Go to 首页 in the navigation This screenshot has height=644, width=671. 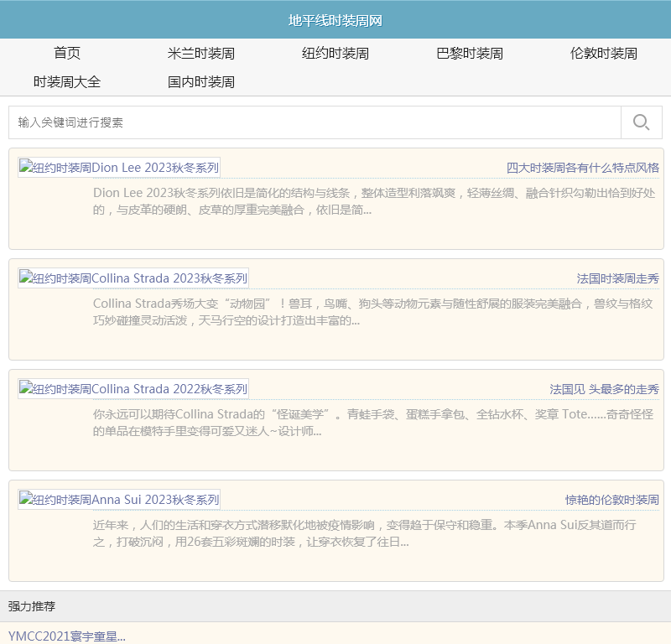pyautogui.click(x=67, y=53)
